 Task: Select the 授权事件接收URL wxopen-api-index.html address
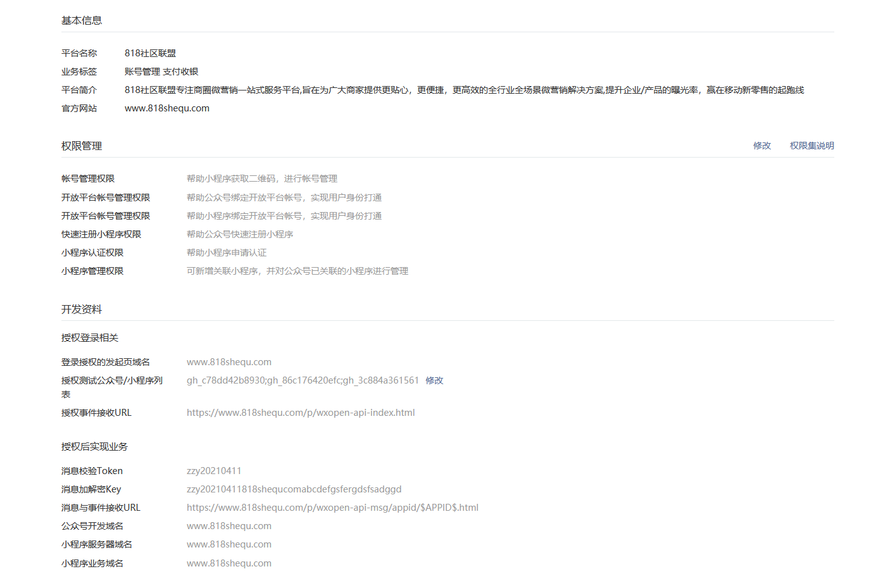301,413
